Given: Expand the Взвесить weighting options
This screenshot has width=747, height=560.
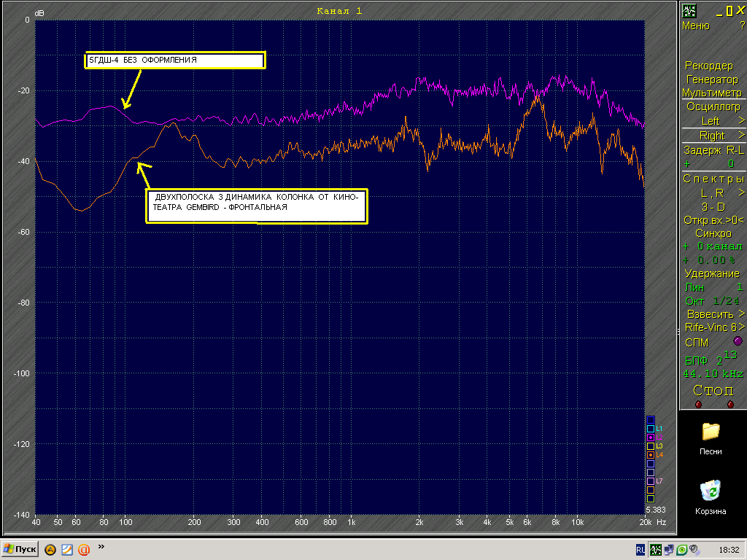Looking at the screenshot, I should (741, 314).
